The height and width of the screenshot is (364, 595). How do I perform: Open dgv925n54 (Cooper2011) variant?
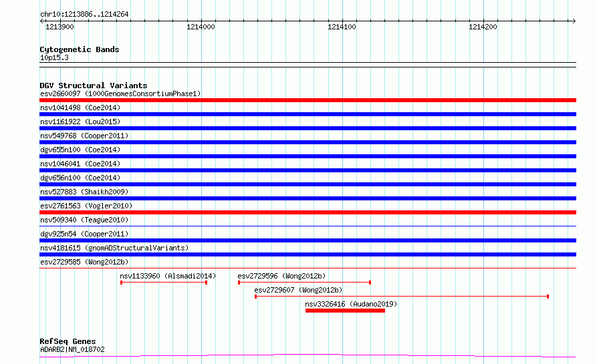click(x=84, y=234)
